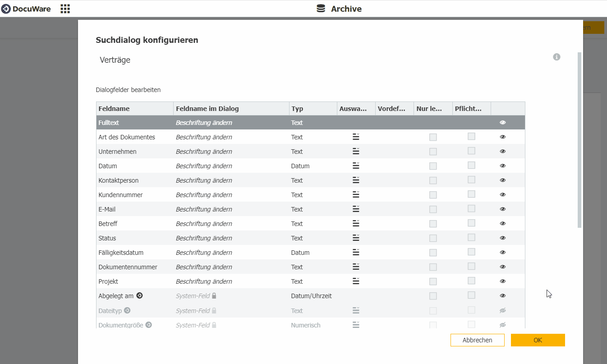Click the select list icon for Status
The image size is (607, 364).
click(356, 238)
